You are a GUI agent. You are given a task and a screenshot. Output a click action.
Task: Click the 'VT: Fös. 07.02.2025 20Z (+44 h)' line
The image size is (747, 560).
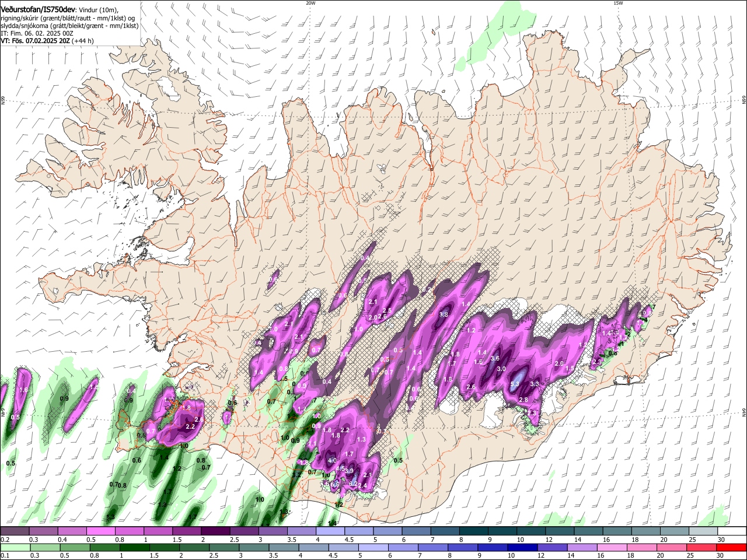[x=47, y=41]
